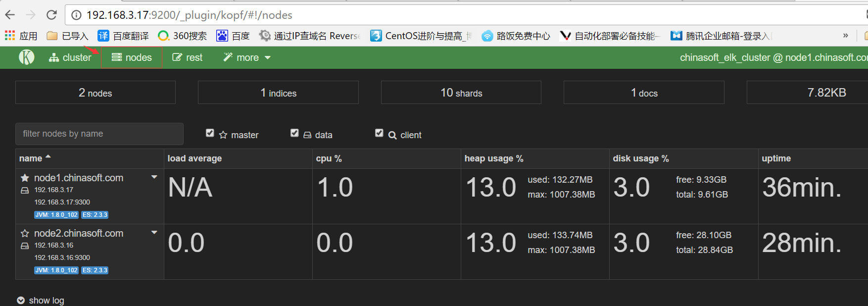Click the hollow star icon for node2
Image resolution: width=868 pixels, height=306 pixels.
tap(25, 233)
